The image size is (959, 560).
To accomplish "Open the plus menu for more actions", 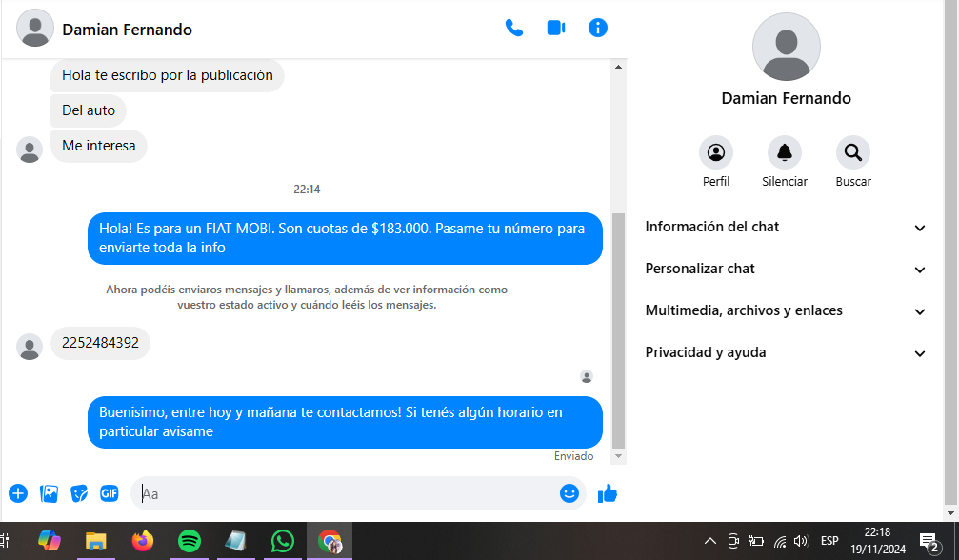I will click(18, 493).
